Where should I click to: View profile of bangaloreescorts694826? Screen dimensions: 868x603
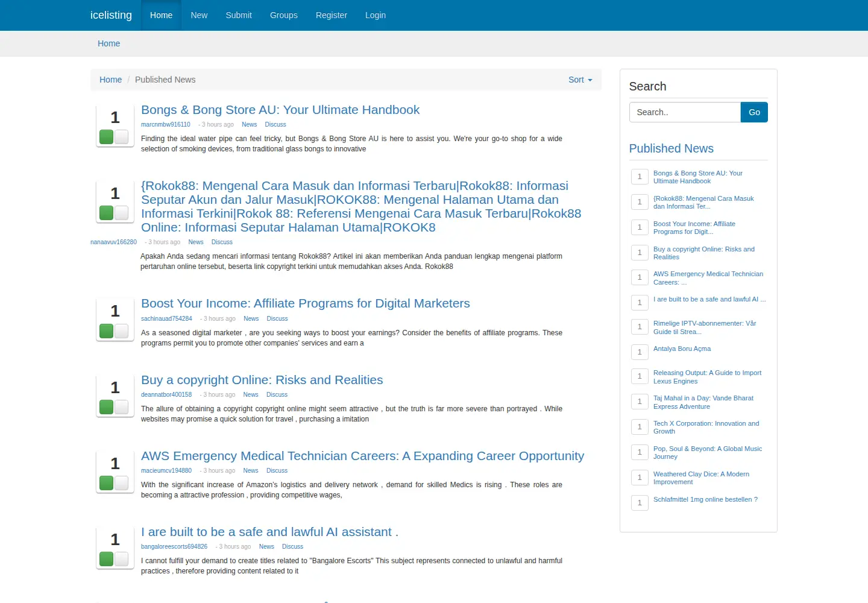point(174,547)
